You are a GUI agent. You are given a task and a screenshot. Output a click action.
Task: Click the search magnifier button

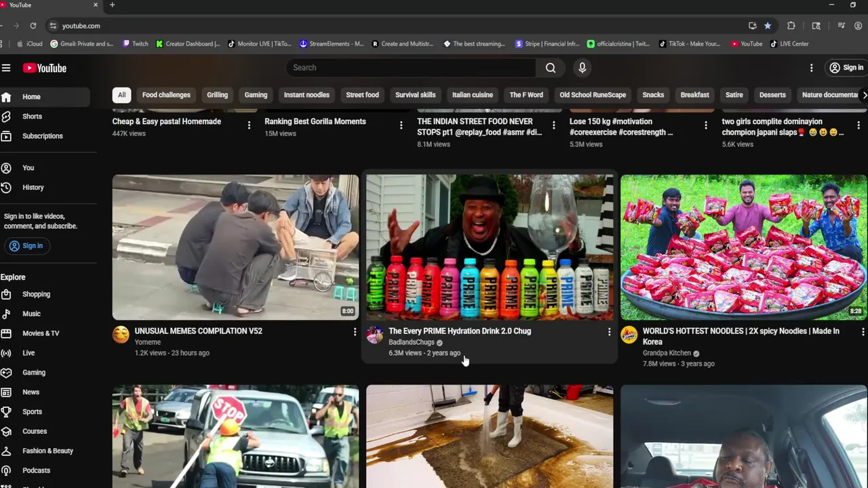tap(551, 68)
